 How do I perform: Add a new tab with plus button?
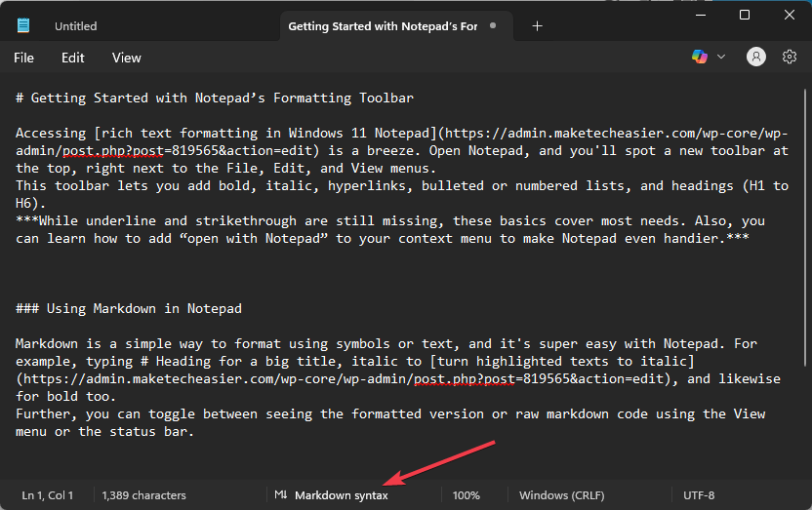(537, 26)
